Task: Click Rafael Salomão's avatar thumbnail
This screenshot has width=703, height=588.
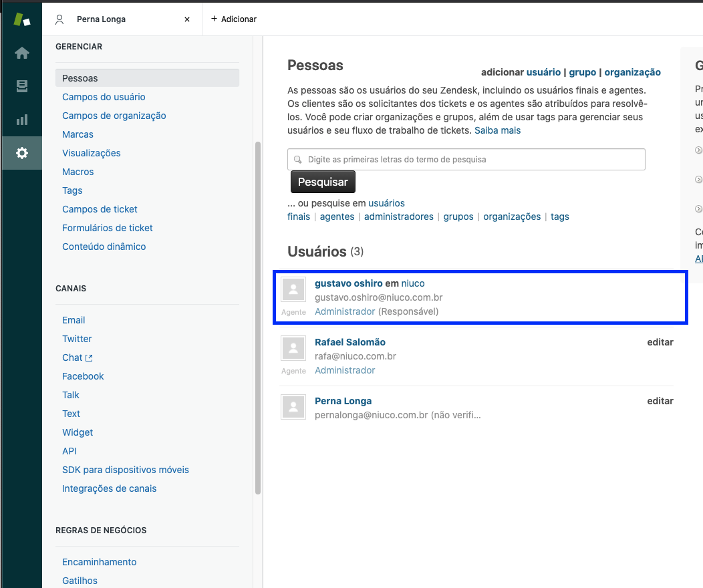Action: tap(293, 348)
